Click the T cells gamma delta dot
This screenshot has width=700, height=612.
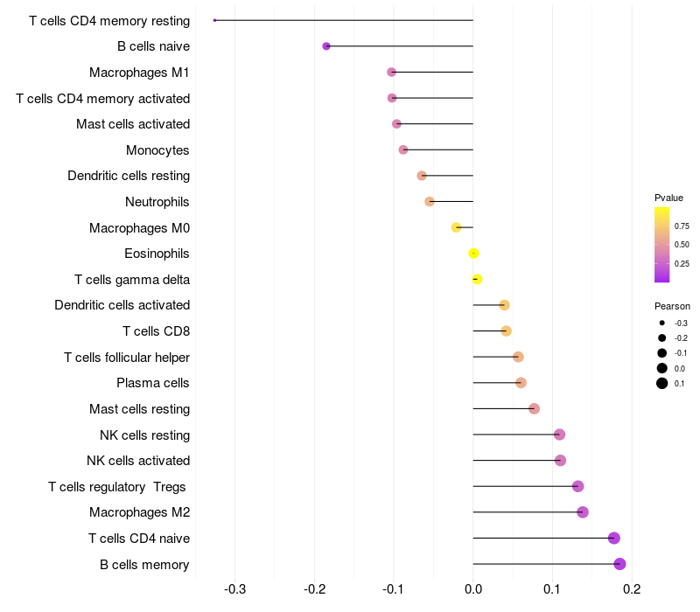(477, 279)
